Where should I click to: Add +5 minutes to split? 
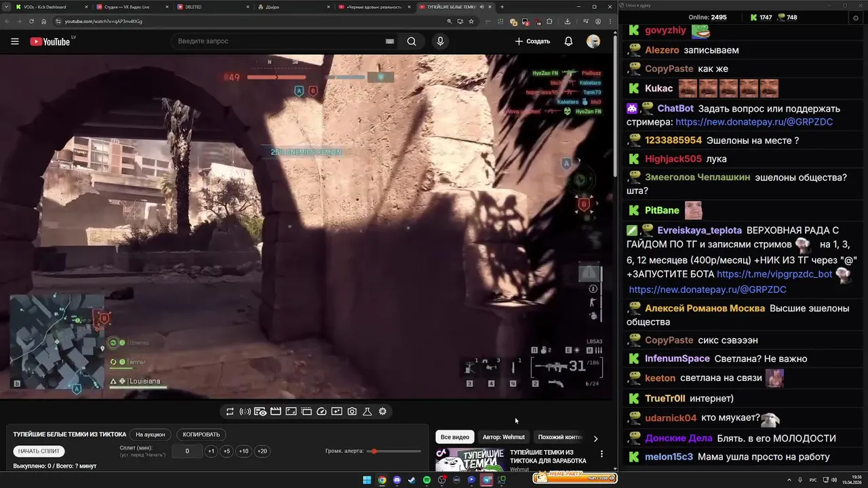(226, 451)
